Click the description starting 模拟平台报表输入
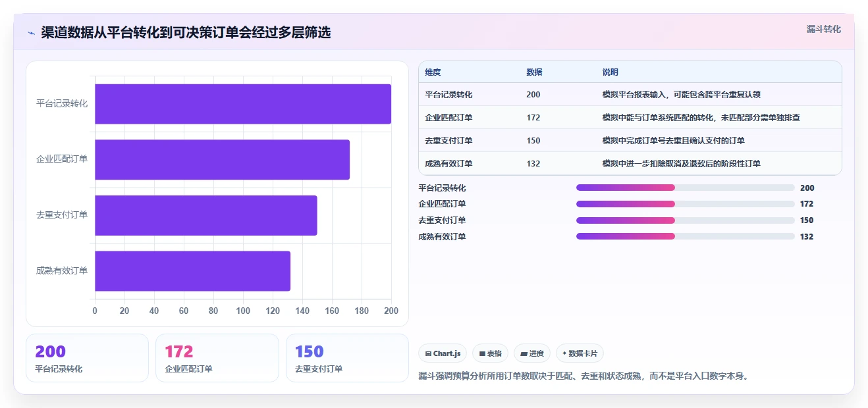Viewport: 868px width, 408px height. (x=682, y=95)
